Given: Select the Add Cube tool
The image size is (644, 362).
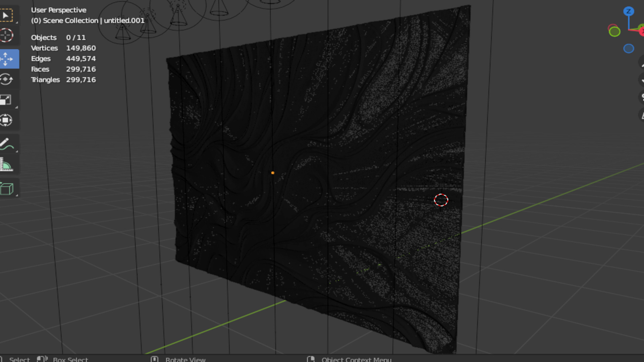Looking at the screenshot, I should pos(7,189).
